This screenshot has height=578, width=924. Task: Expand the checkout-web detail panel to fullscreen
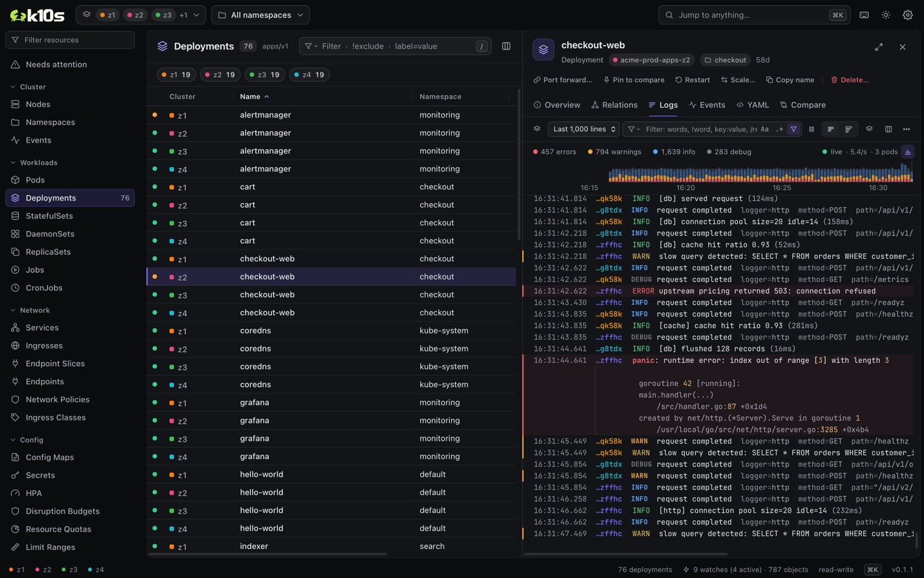[879, 47]
